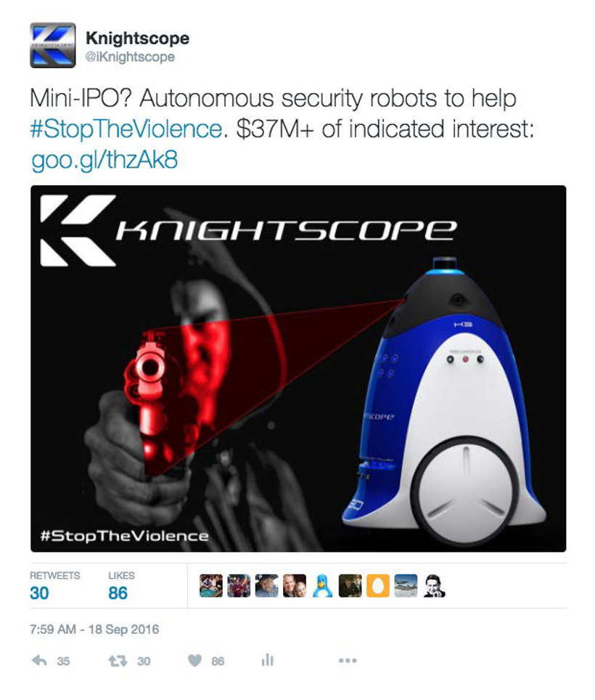
Task: Select the black-and-white portrait avatar last in row
Action: tap(434, 586)
